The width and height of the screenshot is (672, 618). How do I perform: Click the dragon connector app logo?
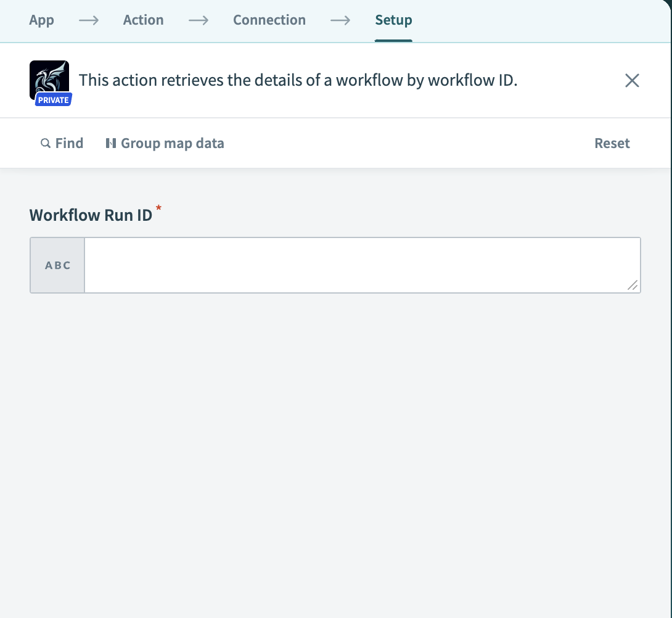tap(49, 76)
